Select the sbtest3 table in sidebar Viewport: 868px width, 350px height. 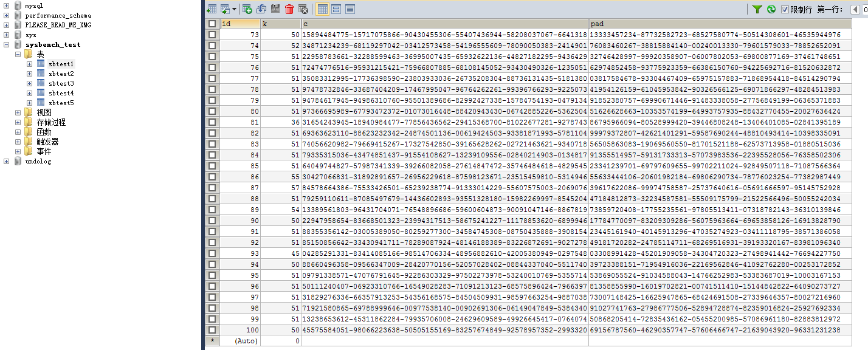pyautogui.click(x=62, y=83)
